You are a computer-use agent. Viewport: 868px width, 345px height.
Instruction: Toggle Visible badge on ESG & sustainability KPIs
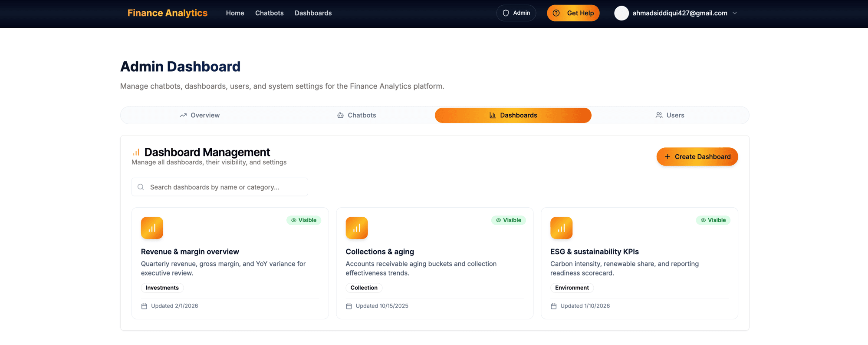[x=713, y=220]
